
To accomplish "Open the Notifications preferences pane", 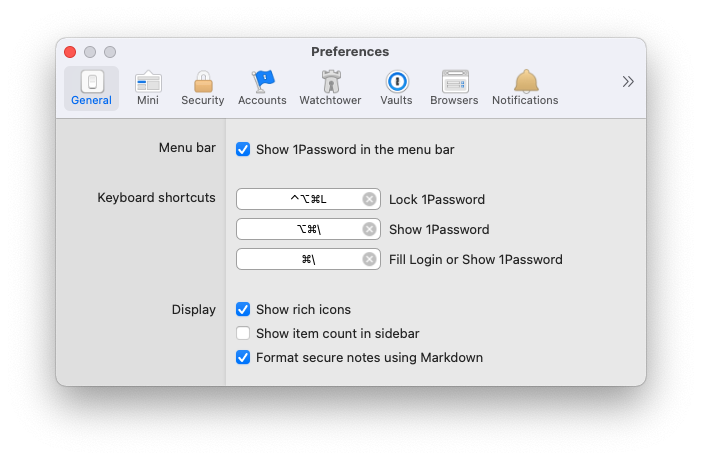I will [525, 88].
